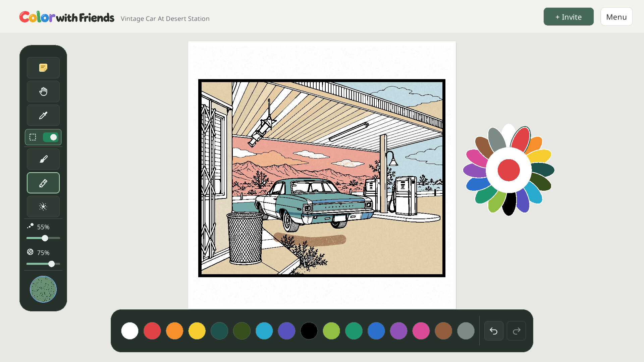Viewport: 644px width, 362px height.
Task: Pick the black swatch in bottom palette
Action: pos(309,331)
